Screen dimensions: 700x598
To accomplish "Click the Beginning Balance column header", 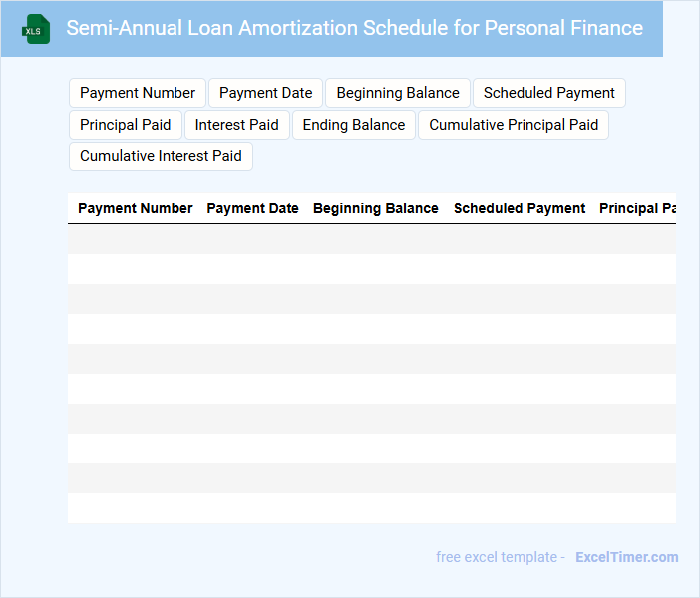I will 376,209.
